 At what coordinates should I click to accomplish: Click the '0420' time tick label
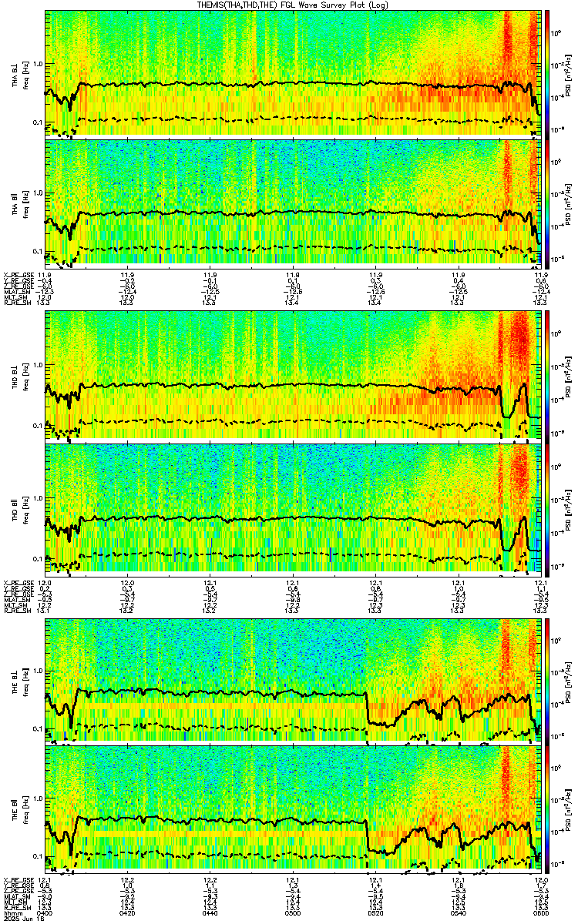(129, 912)
